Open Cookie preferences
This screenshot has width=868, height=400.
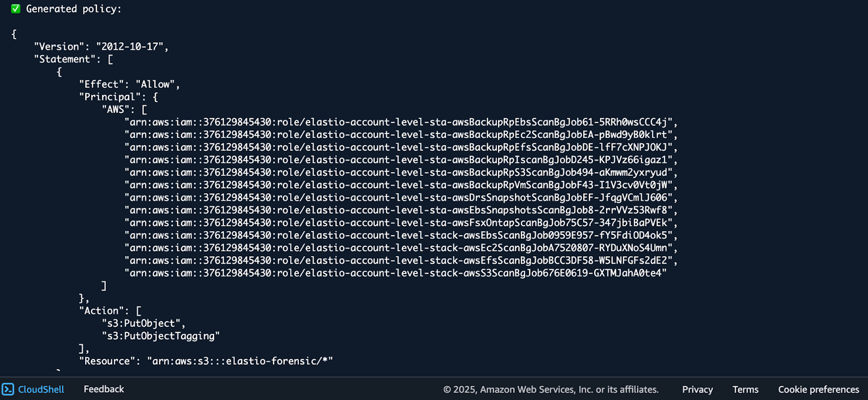click(x=819, y=389)
